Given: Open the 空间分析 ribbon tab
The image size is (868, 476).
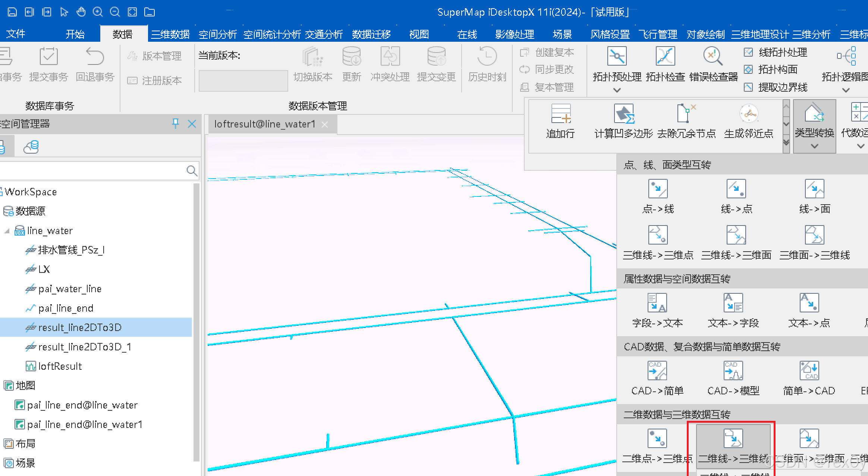Looking at the screenshot, I should tap(218, 34).
